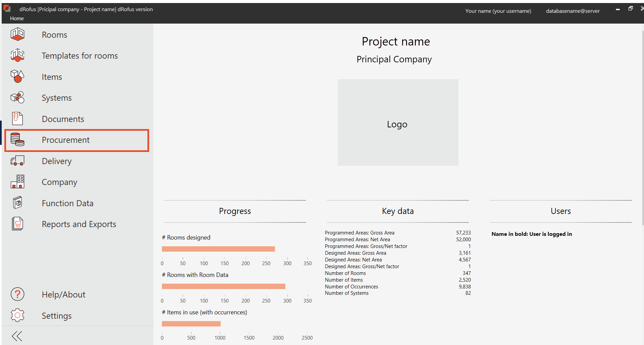The width and height of the screenshot is (644, 345).
Task: Click the Procurement label
Action: [x=66, y=140]
